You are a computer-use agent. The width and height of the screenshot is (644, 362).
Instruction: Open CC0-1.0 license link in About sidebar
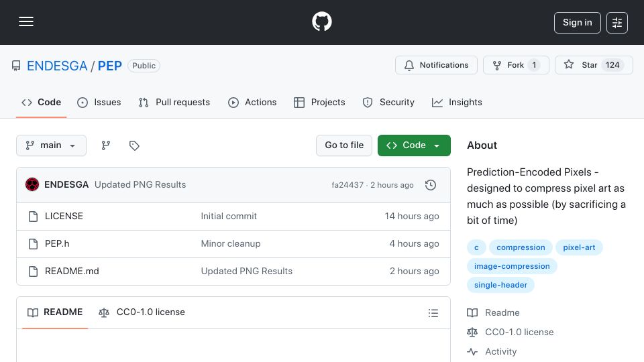coord(511,332)
